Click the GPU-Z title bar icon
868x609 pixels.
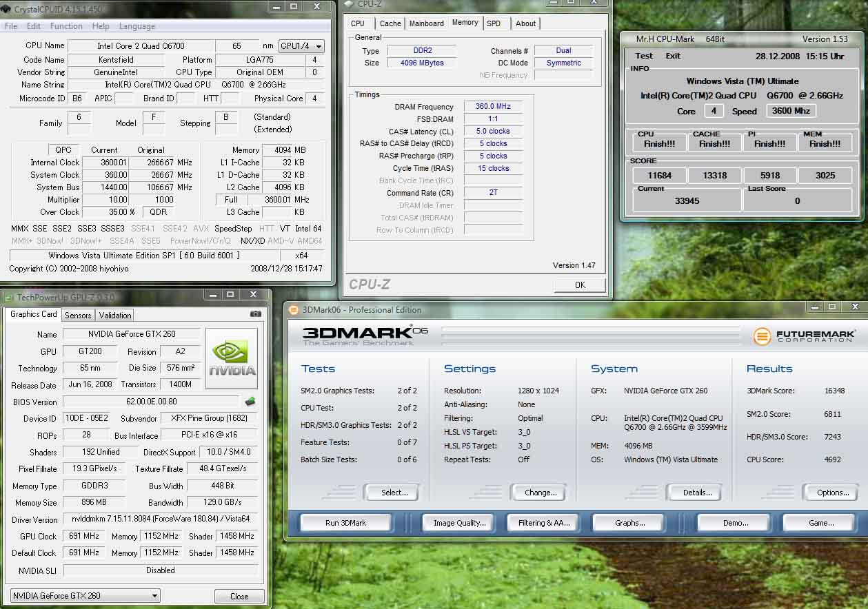click(8, 297)
